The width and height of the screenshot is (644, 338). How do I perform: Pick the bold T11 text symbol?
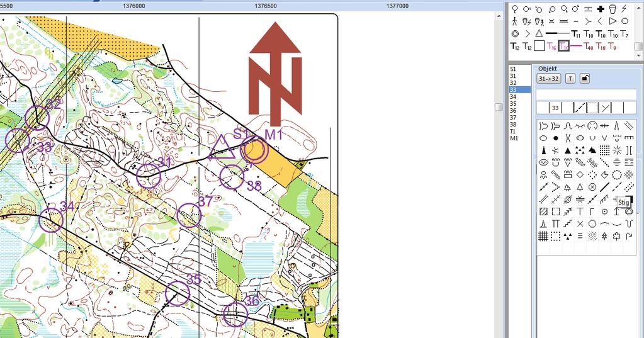coord(576,34)
